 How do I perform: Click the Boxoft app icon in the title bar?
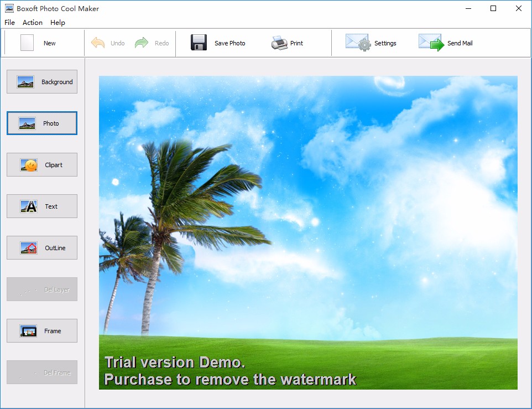pos(8,8)
